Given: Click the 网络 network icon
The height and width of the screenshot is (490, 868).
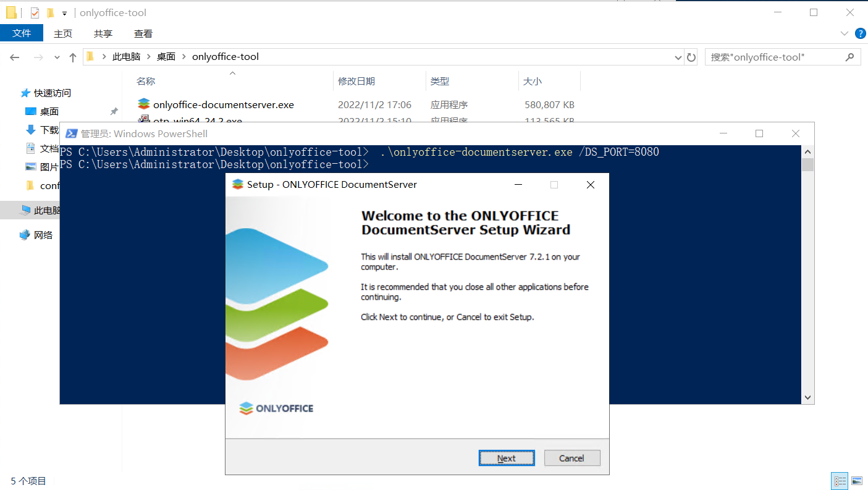Looking at the screenshot, I should pyautogui.click(x=25, y=235).
